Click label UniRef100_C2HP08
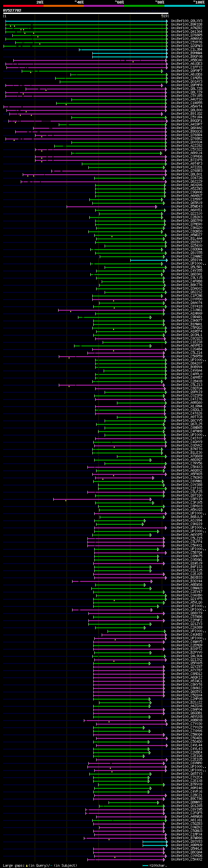Viewport: 208px width, 868px height. (187, 699)
